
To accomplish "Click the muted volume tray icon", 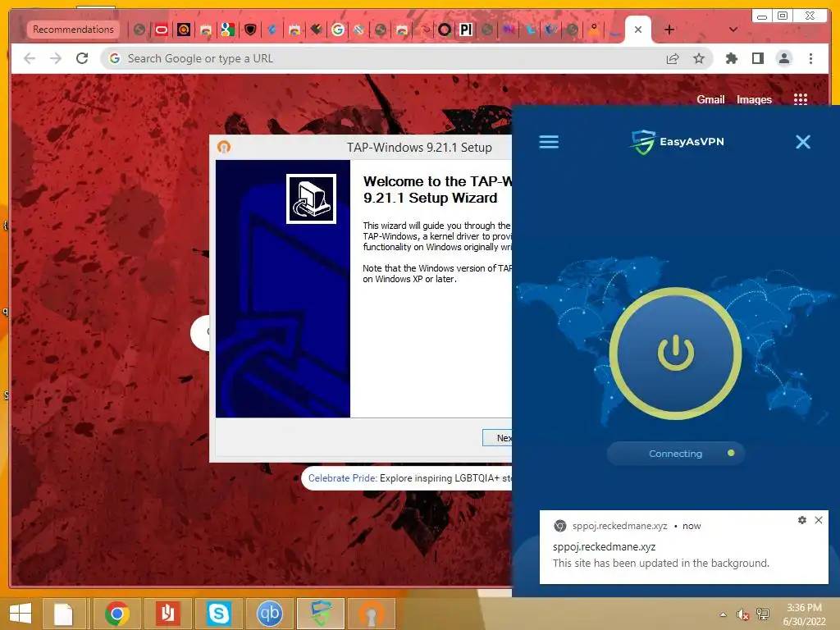I will [742, 614].
